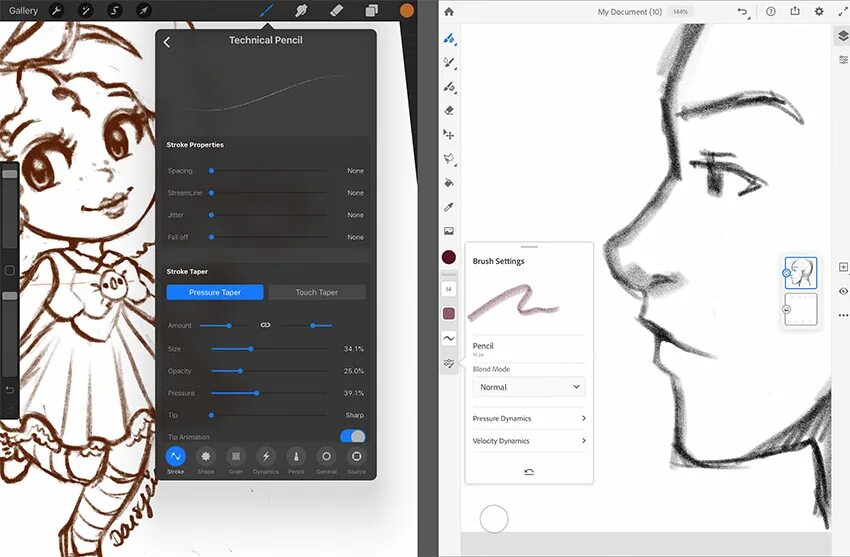Image resolution: width=850 pixels, height=557 pixels.
Task: Open Procreate Adjustments magic wand
Action: tap(86, 10)
